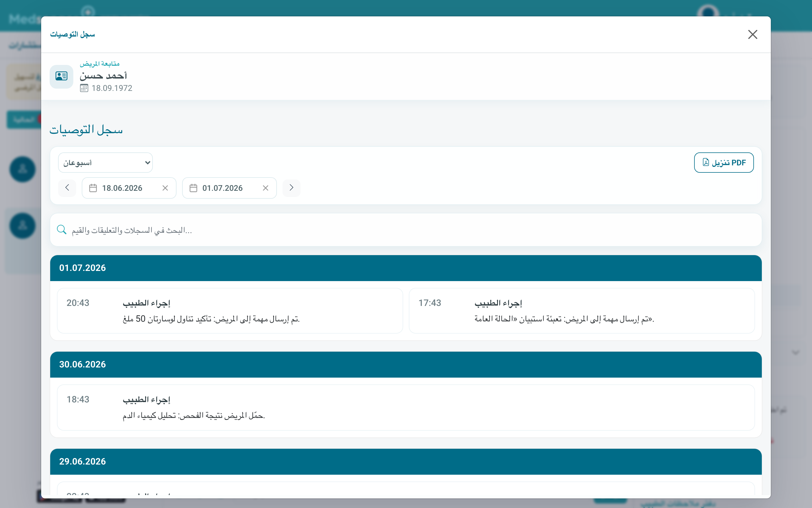Click first round user icon in background sidebar
This screenshot has height=508, width=812.
tap(23, 169)
